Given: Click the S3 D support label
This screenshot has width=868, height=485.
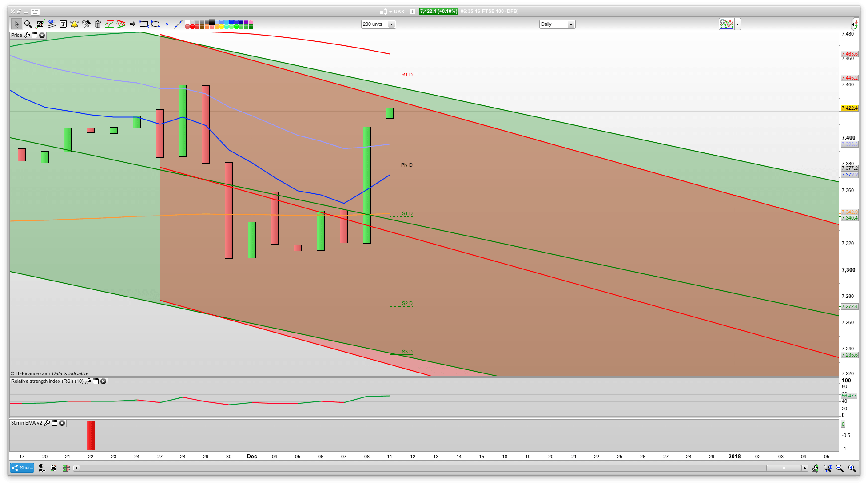Looking at the screenshot, I should point(407,352).
